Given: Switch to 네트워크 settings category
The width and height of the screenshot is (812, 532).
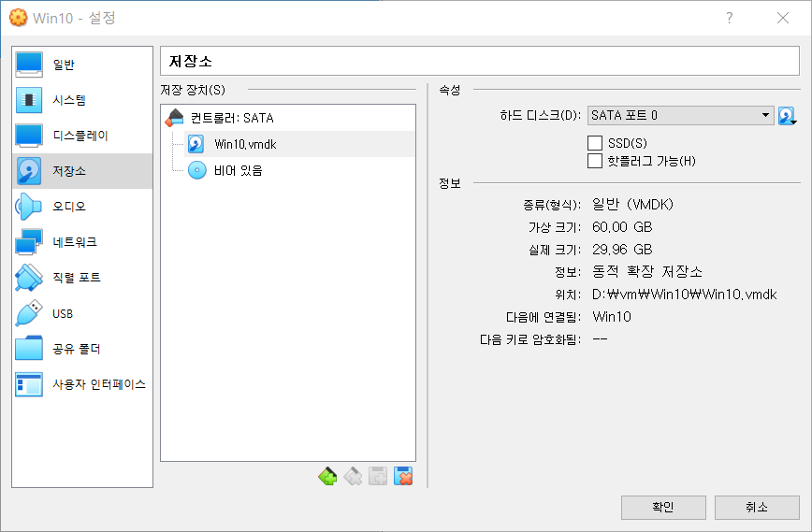Looking at the screenshot, I should point(82,241).
